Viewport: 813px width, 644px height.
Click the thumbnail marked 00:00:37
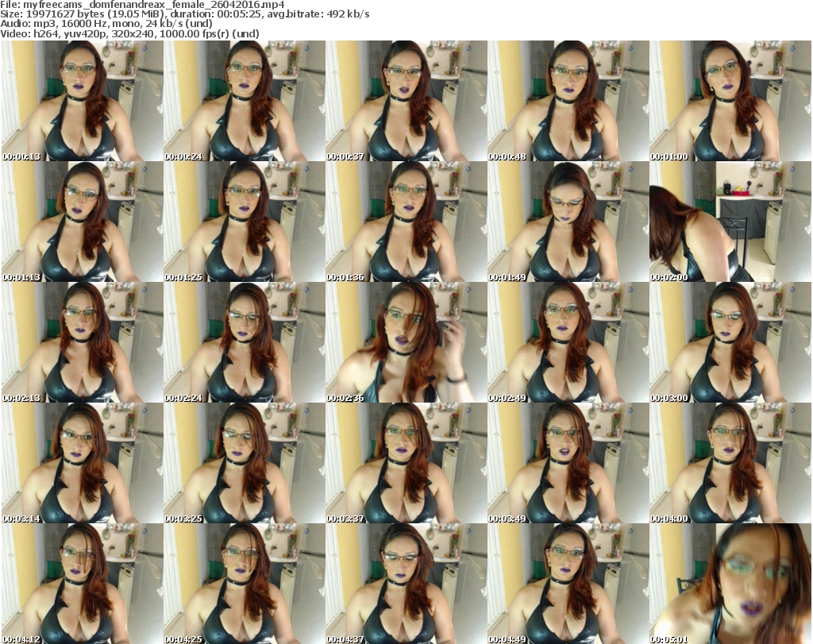[x=406, y=101]
